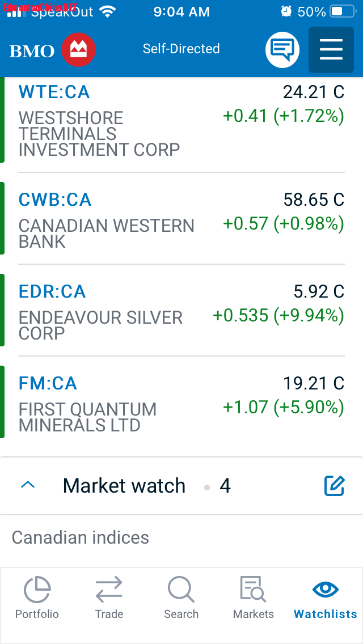Tap the Endeavour Silver Corp company name
Screen dimensions: 363x644
pos(100,325)
